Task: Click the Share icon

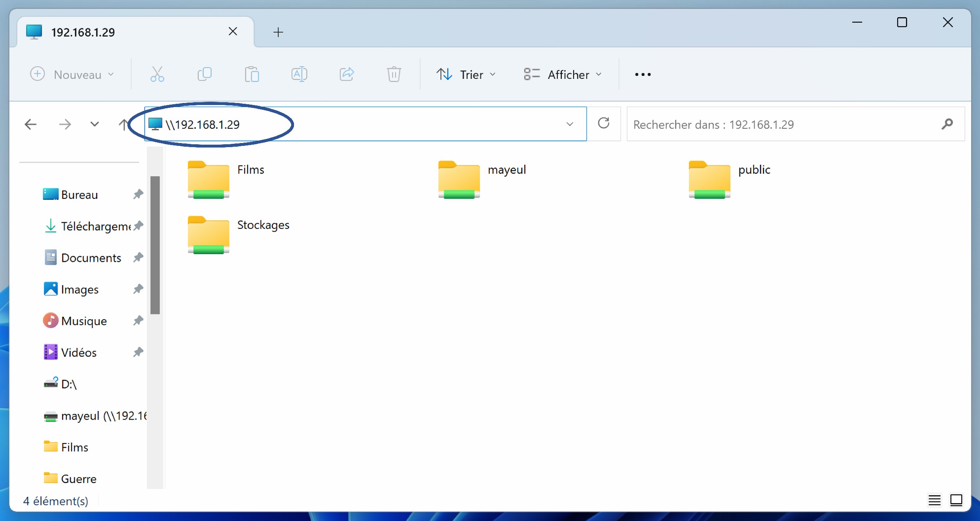Action: click(x=347, y=74)
